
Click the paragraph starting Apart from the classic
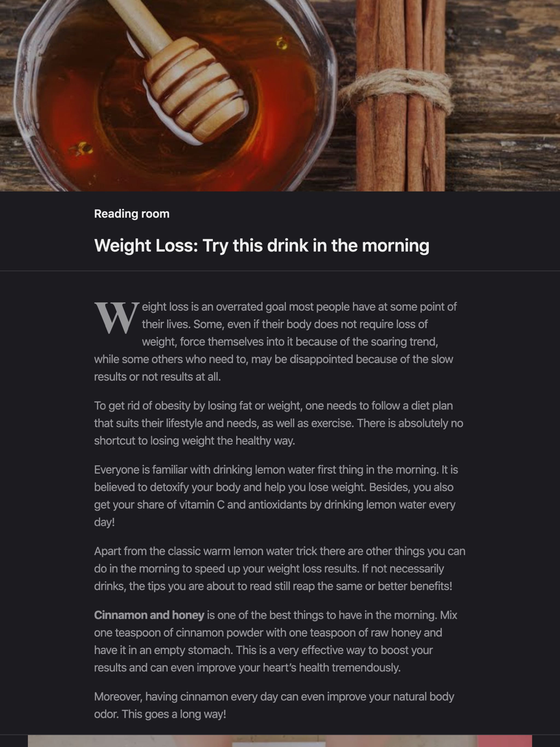tap(279, 568)
